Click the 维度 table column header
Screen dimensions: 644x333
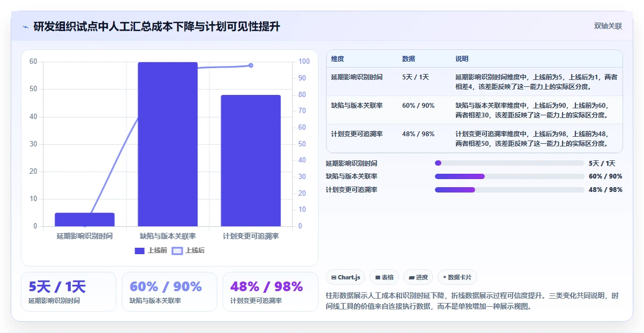338,58
